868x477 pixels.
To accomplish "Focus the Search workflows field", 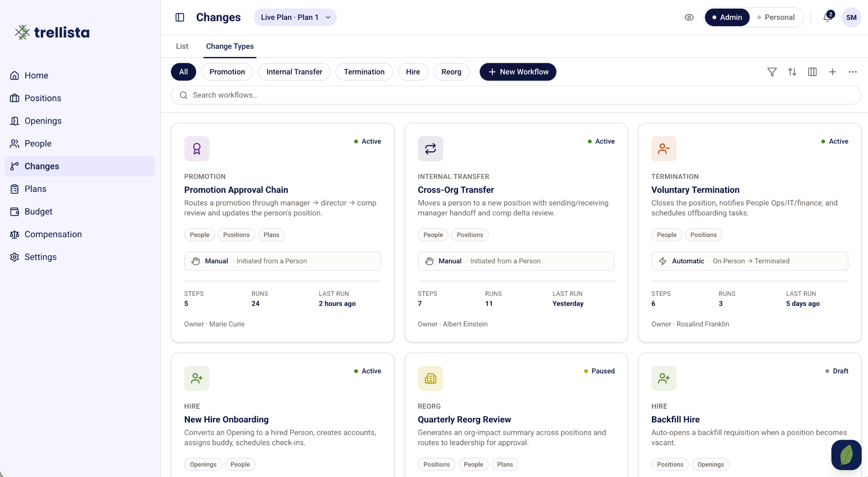I will coord(516,95).
